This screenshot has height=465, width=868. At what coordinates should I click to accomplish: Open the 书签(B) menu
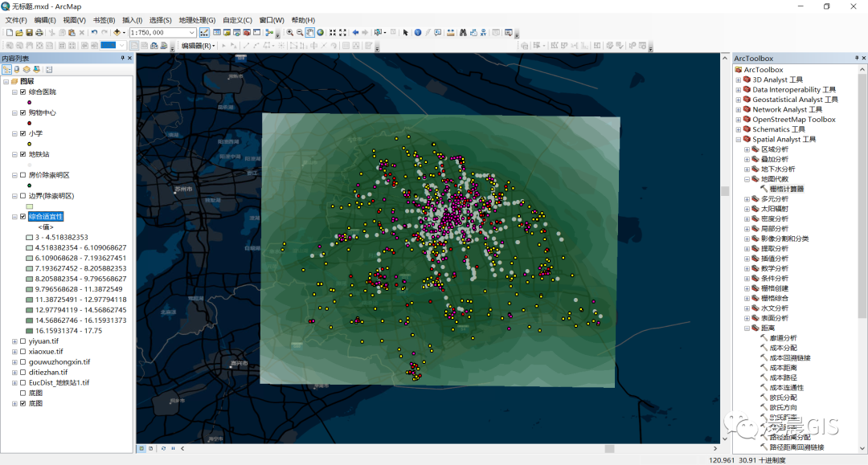pyautogui.click(x=104, y=20)
